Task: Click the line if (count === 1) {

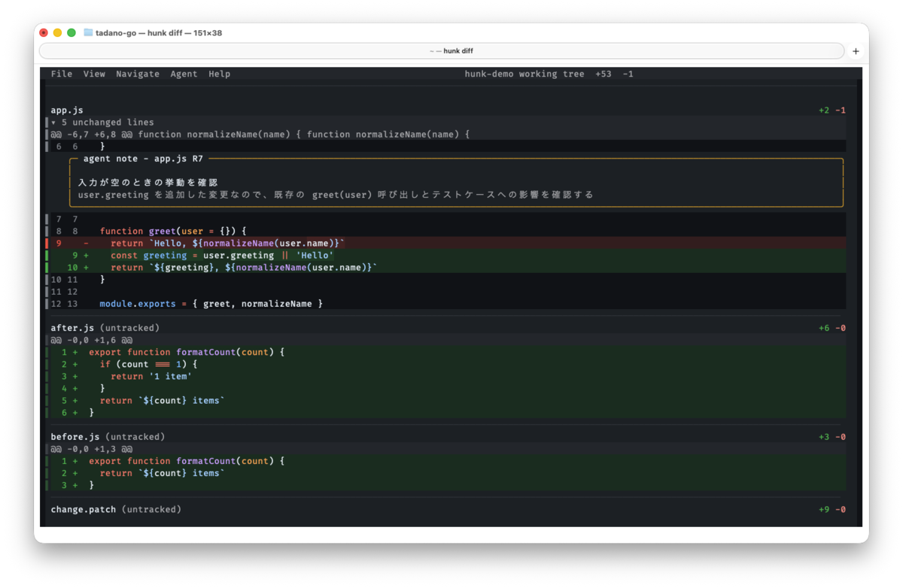Action: click(x=445, y=364)
